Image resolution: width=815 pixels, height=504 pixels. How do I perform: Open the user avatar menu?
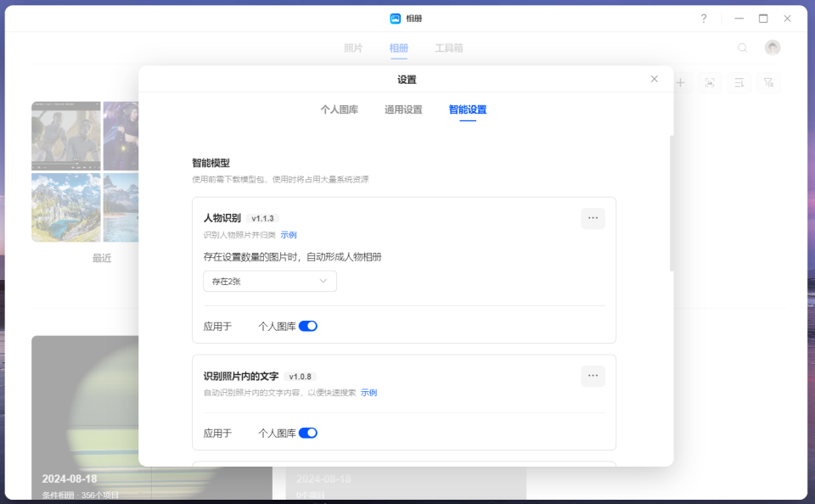pyautogui.click(x=773, y=48)
